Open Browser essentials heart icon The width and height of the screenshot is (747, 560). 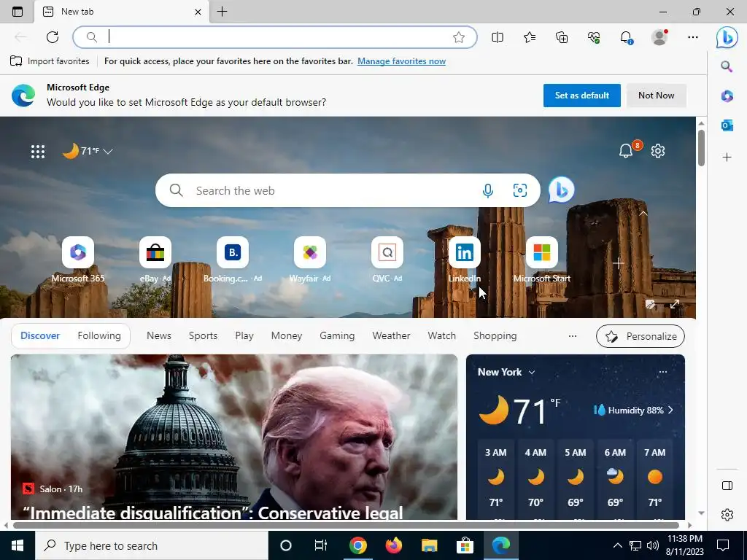coord(594,37)
